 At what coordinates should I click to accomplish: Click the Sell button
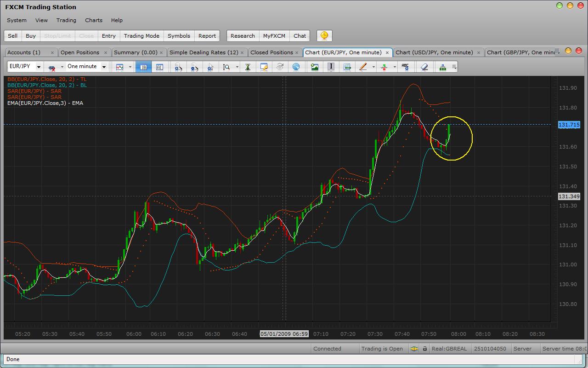(13, 36)
